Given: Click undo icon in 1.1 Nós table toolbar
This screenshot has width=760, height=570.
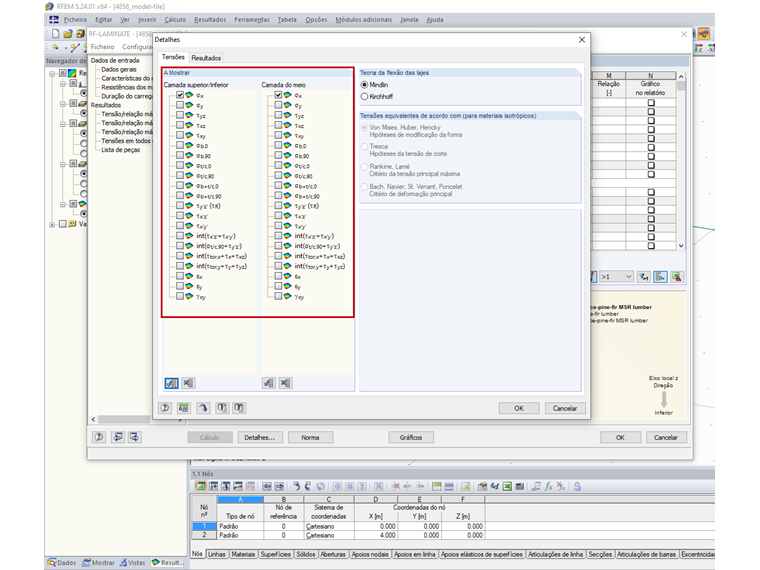Looking at the screenshot, I should coord(296,486).
